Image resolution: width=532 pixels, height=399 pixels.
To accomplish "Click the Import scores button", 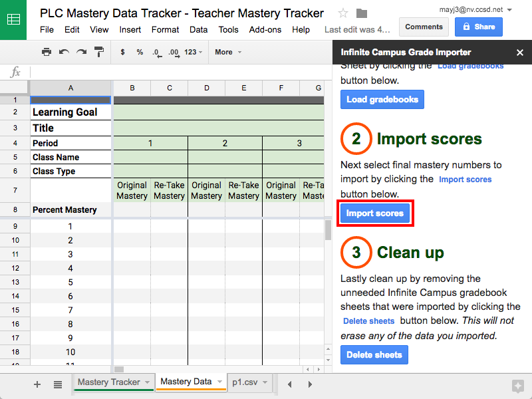I will (375, 213).
